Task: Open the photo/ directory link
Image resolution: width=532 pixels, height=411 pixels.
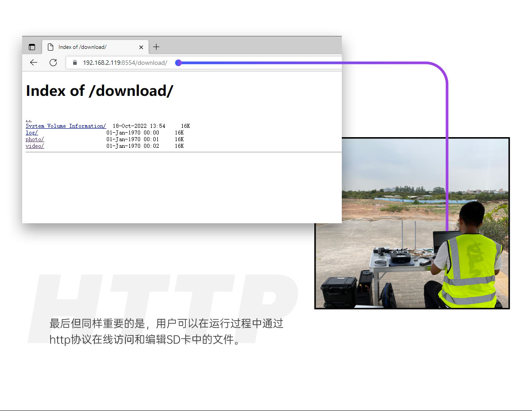Action: click(x=35, y=139)
